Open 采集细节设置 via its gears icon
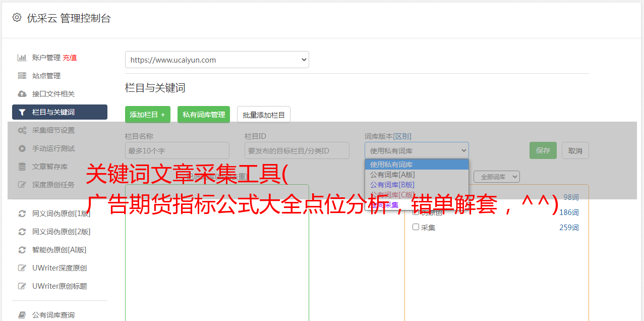 click(22, 130)
